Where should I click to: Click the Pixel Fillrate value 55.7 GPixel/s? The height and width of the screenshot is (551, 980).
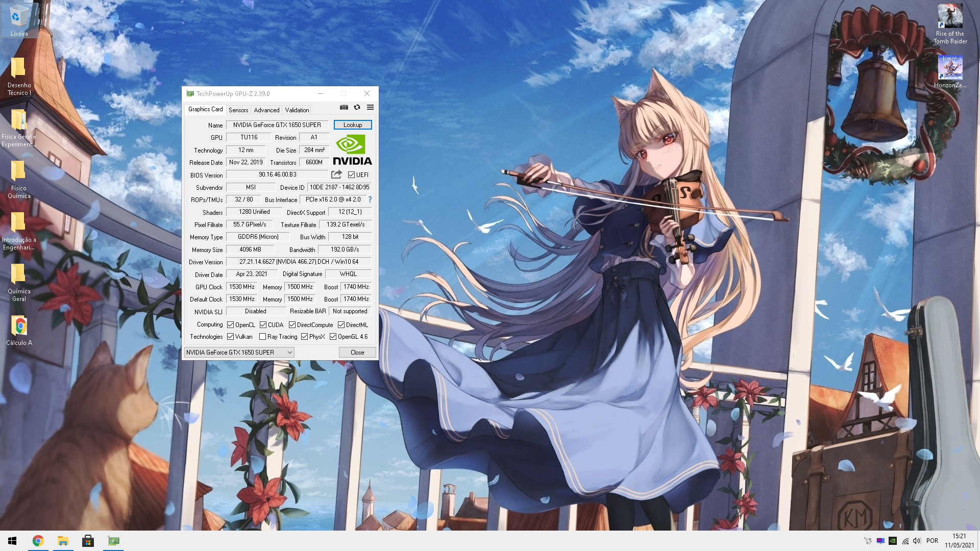[250, 224]
